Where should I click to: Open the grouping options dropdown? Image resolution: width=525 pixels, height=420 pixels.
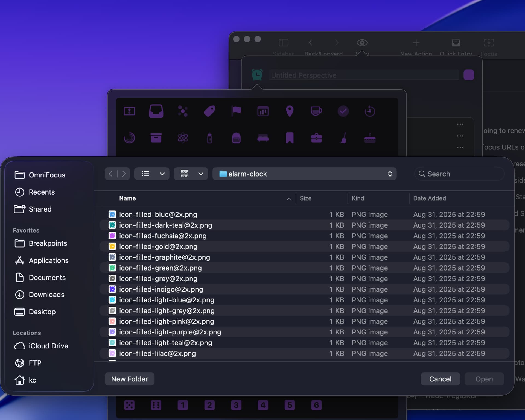coord(200,174)
